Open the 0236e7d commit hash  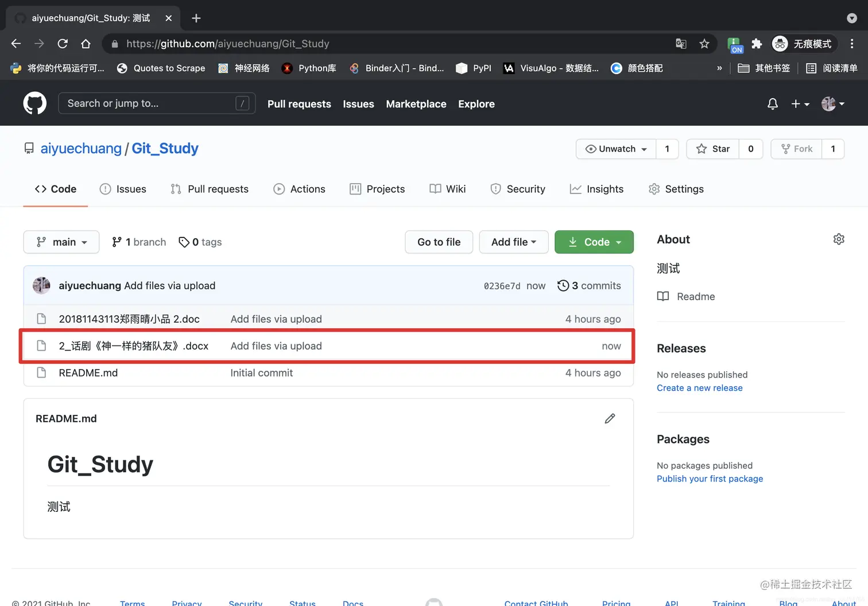(502, 286)
